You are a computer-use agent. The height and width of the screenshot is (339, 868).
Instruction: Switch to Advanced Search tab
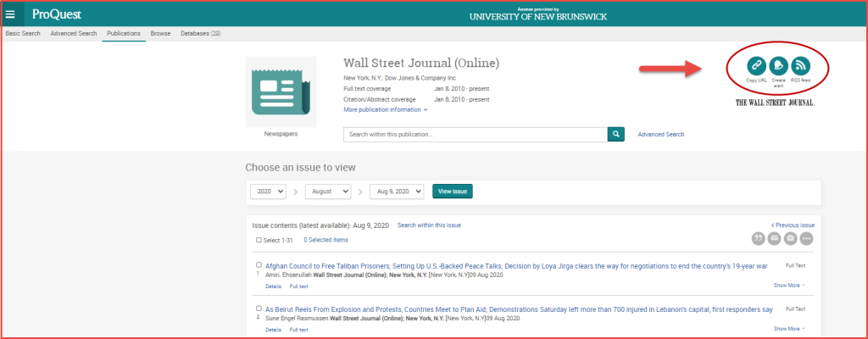pos(74,34)
